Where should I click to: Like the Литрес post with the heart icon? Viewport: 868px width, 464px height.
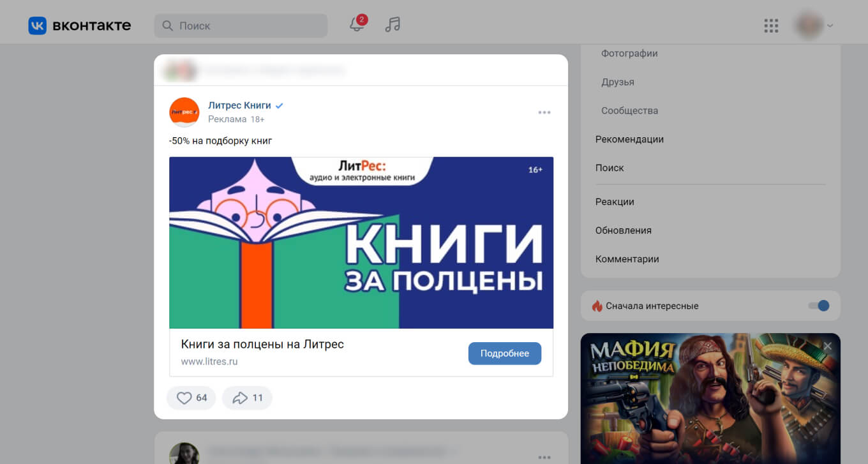pos(184,398)
